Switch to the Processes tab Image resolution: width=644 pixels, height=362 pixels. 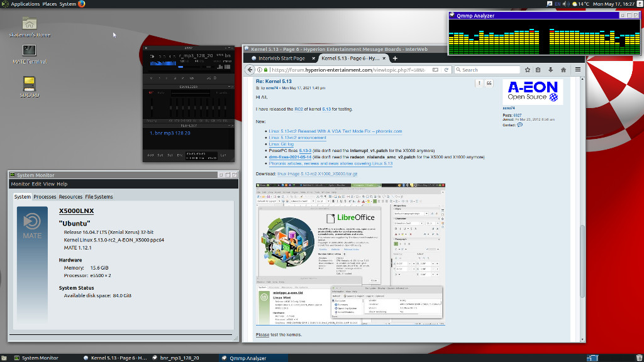click(45, 197)
